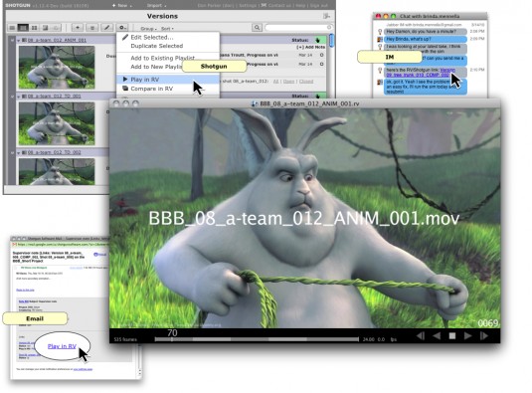Click the plus add version toolbar button
The height and width of the screenshot is (393, 532).
point(78,28)
